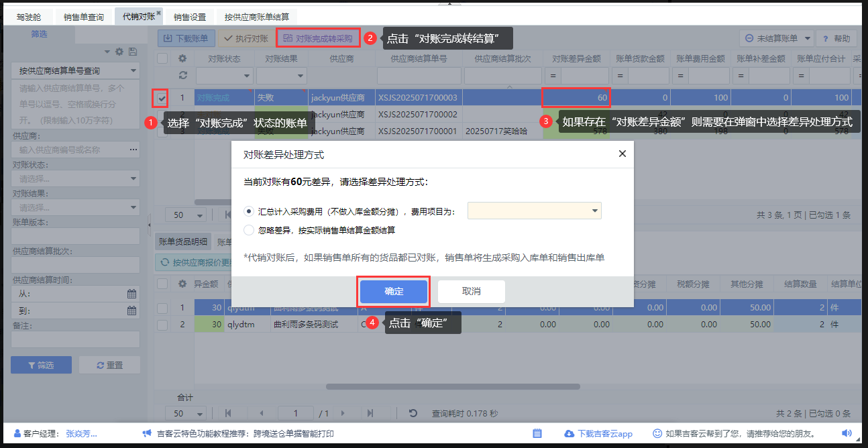
Task: Click 确定 to confirm difference handling
Action: (x=394, y=292)
